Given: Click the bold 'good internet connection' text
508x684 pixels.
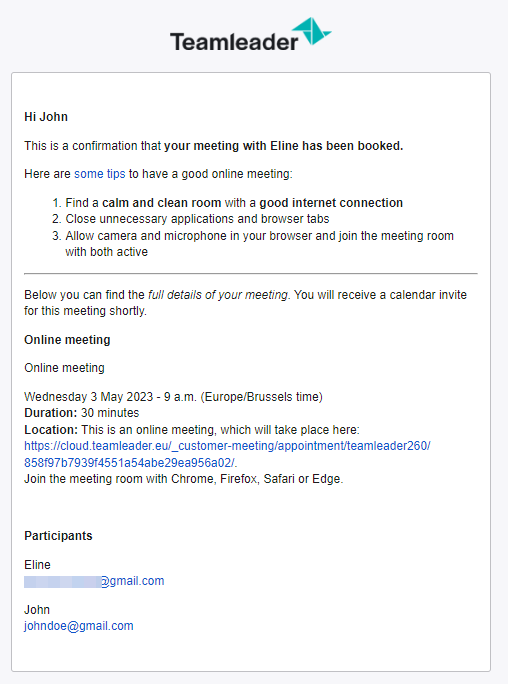Looking at the screenshot, I should click(331, 203).
